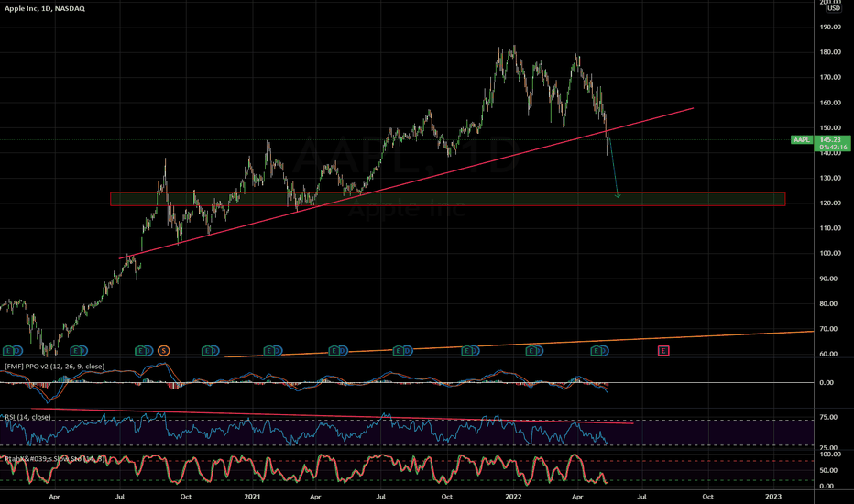
Task: Click the 180.00 price axis level
Action: (830, 52)
